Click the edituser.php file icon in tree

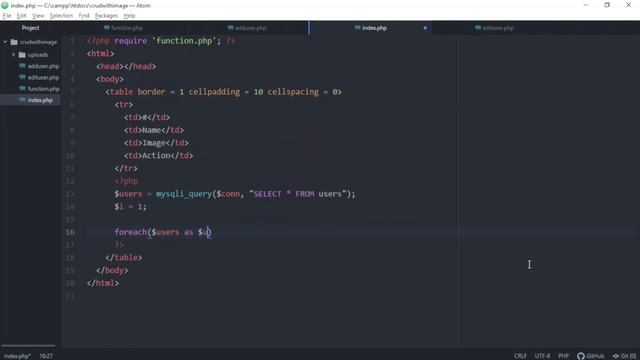click(x=22, y=77)
